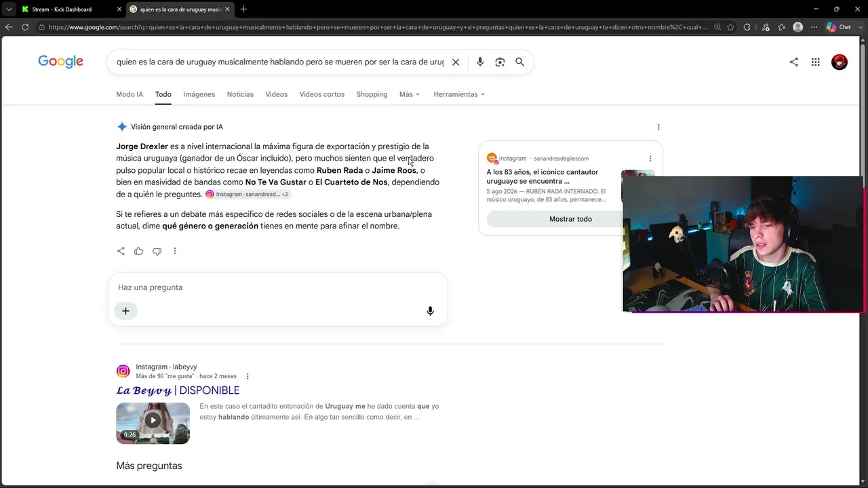Click the 'Más preguntas' heading
This screenshot has width=868, height=488.
tap(149, 466)
